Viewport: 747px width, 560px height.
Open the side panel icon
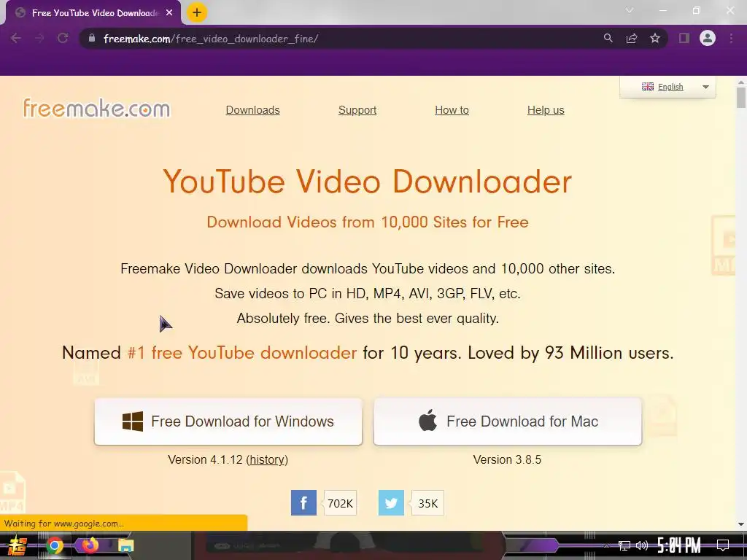click(x=684, y=38)
